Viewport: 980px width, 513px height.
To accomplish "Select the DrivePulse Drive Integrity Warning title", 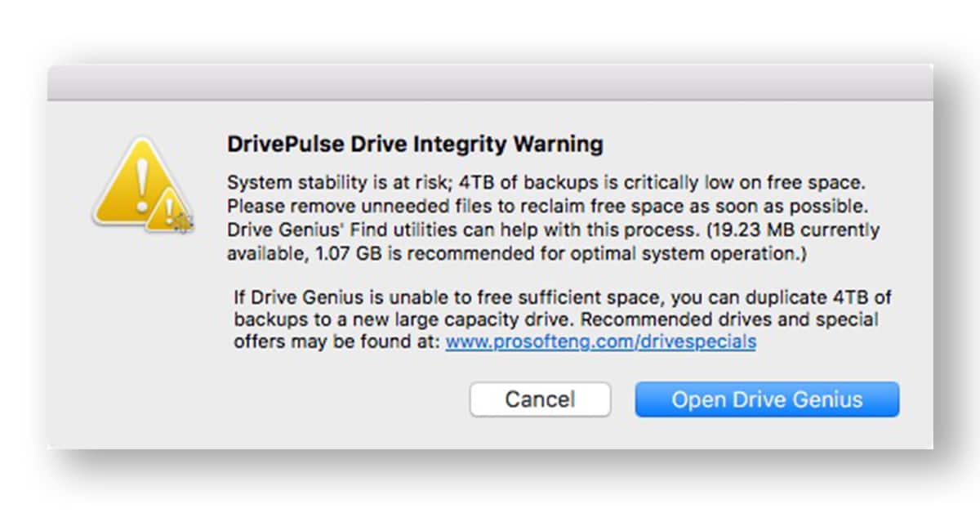I will coord(415,143).
